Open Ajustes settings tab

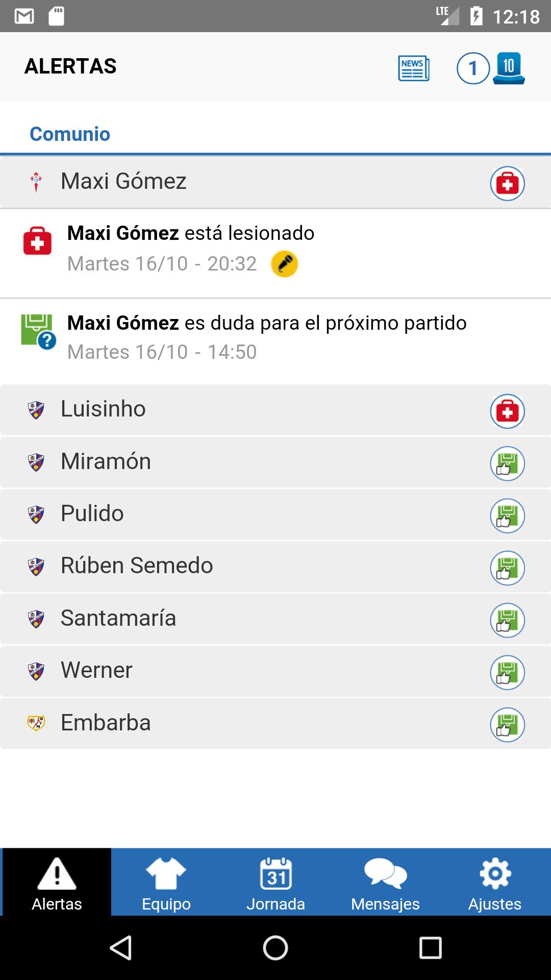tap(495, 883)
